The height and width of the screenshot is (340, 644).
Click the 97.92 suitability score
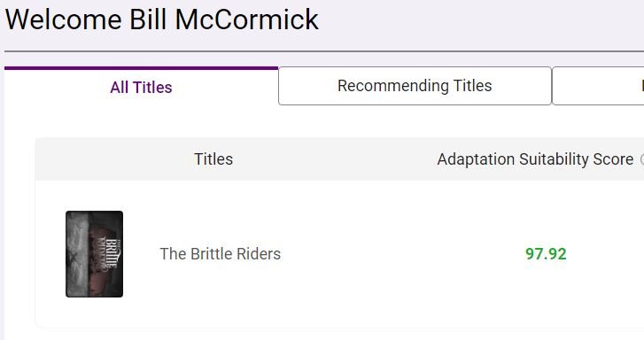546,254
